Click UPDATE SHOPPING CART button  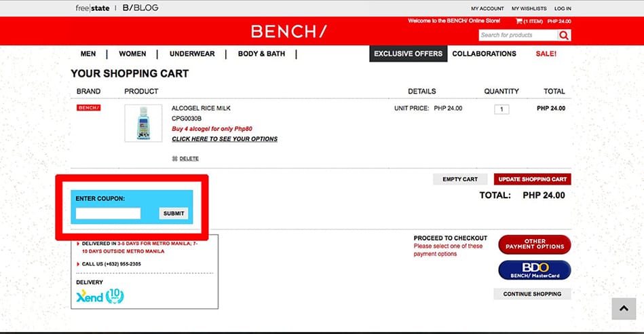[x=532, y=179]
